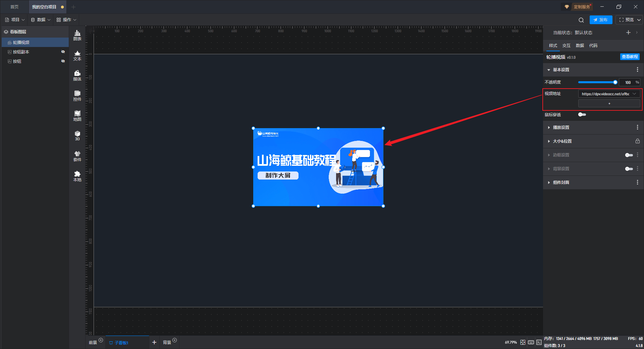Click the 69.79% zoom level
Image resolution: width=644 pixels, height=349 pixels.
pos(511,342)
